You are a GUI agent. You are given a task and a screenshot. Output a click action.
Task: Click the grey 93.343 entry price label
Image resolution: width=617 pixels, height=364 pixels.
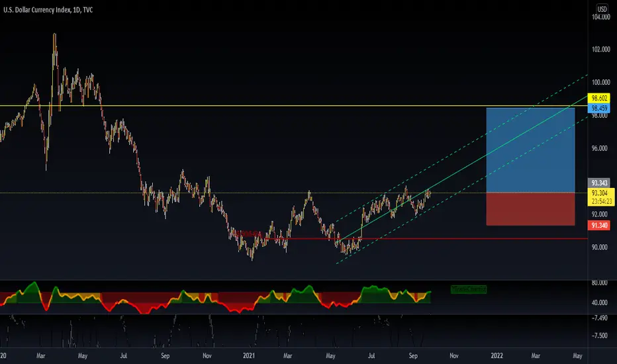point(598,183)
